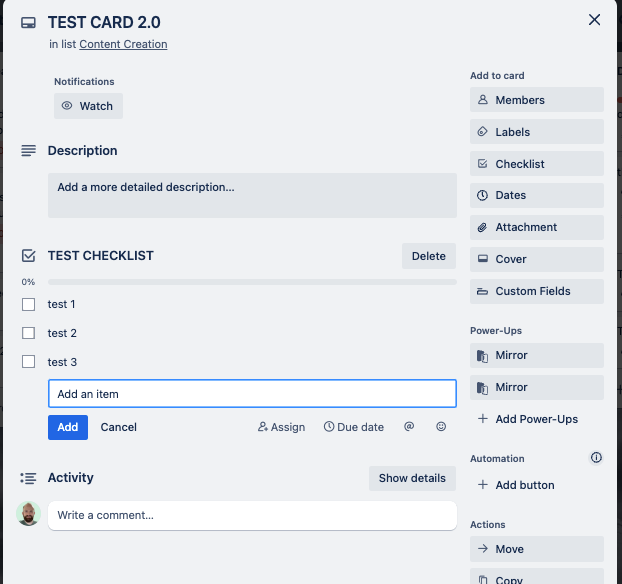Open the Attachment paperclip option
The width and height of the screenshot is (622, 584).
coord(537,227)
